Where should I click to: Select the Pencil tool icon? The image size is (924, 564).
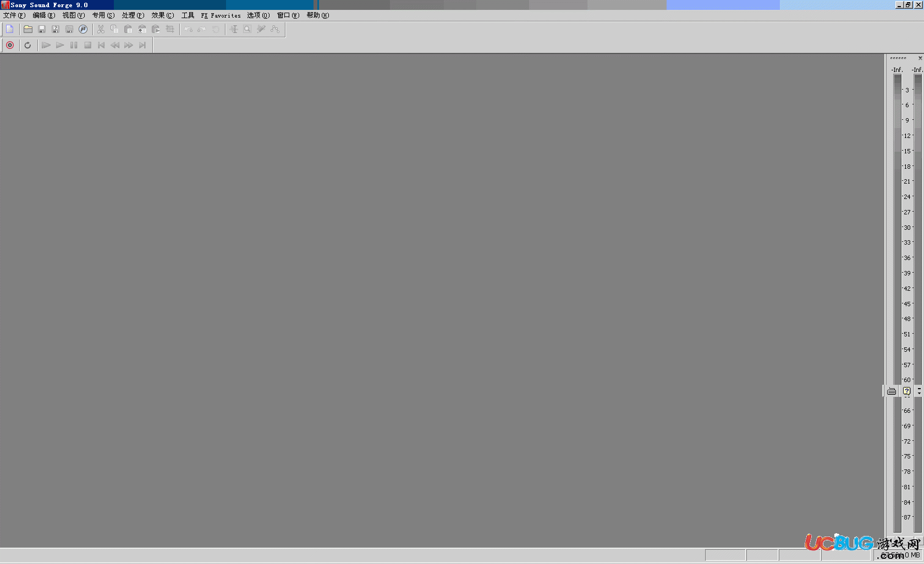[x=261, y=29]
